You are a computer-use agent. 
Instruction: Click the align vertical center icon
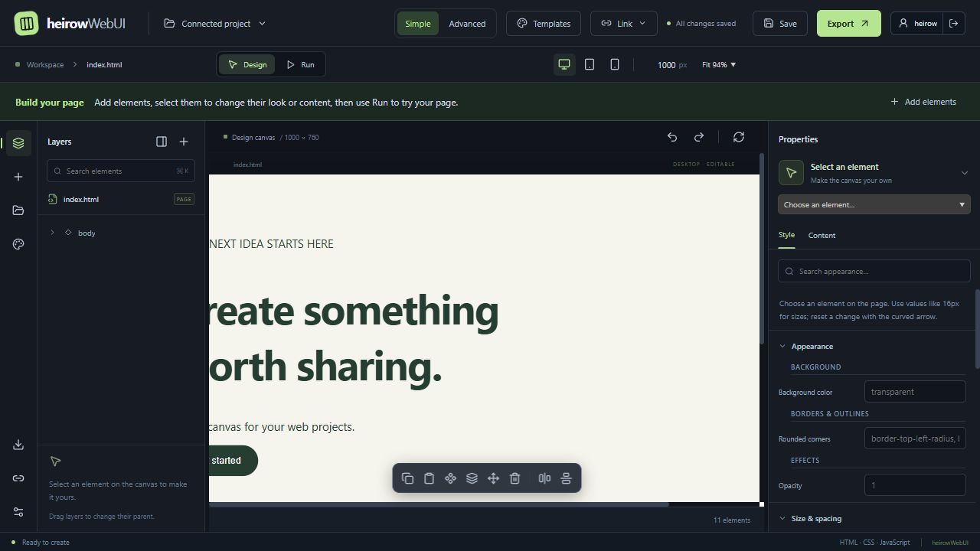[566, 478]
